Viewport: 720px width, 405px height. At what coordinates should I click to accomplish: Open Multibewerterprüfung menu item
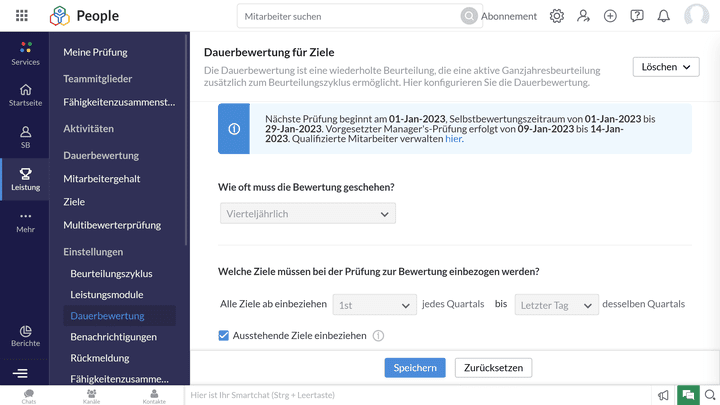click(112, 225)
